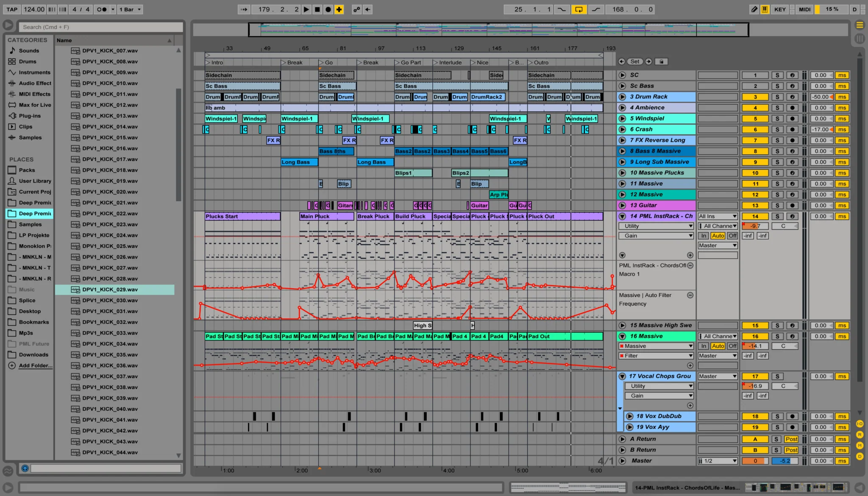
Task: Unfold the 8 Bass 8 Massive track
Action: click(622, 151)
